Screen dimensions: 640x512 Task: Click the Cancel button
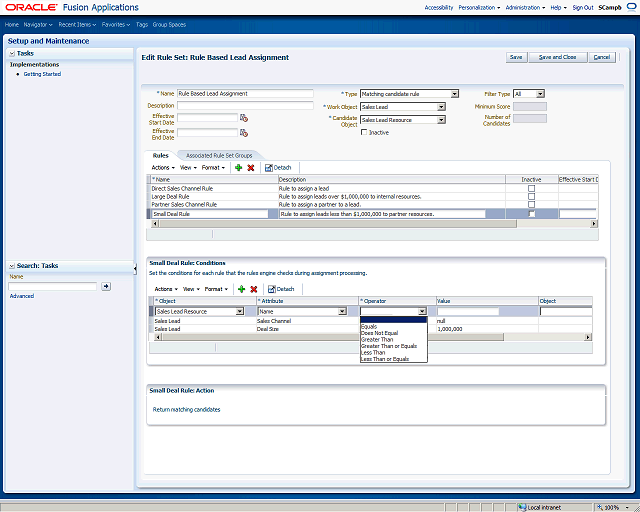[602, 57]
